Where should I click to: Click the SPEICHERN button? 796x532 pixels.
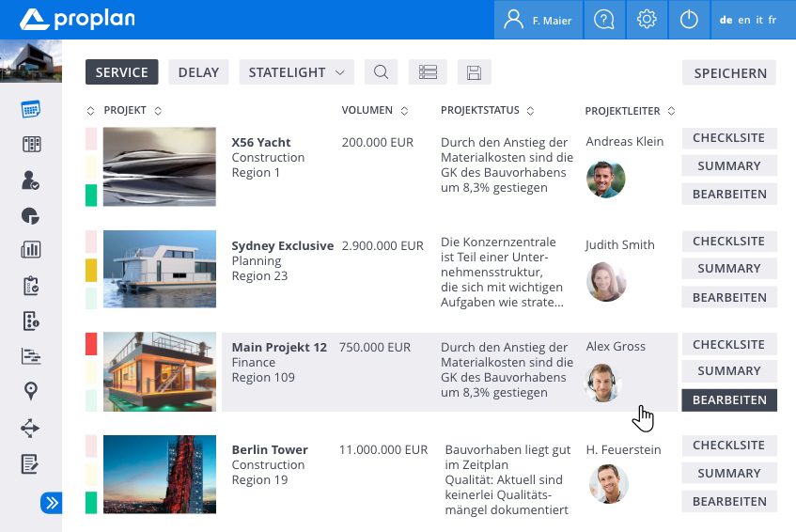(x=729, y=72)
